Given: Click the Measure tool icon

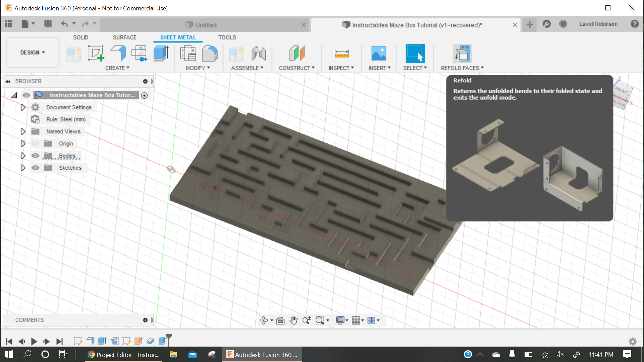Looking at the screenshot, I should [x=342, y=53].
